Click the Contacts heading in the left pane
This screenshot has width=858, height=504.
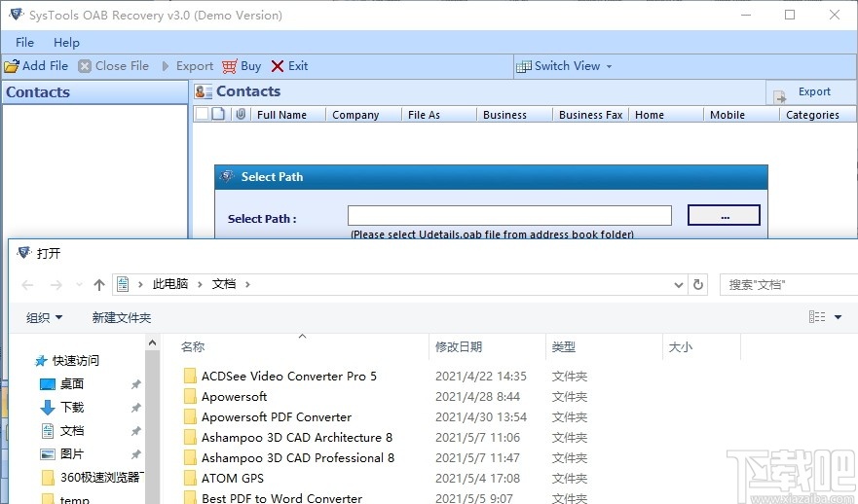[x=38, y=92]
